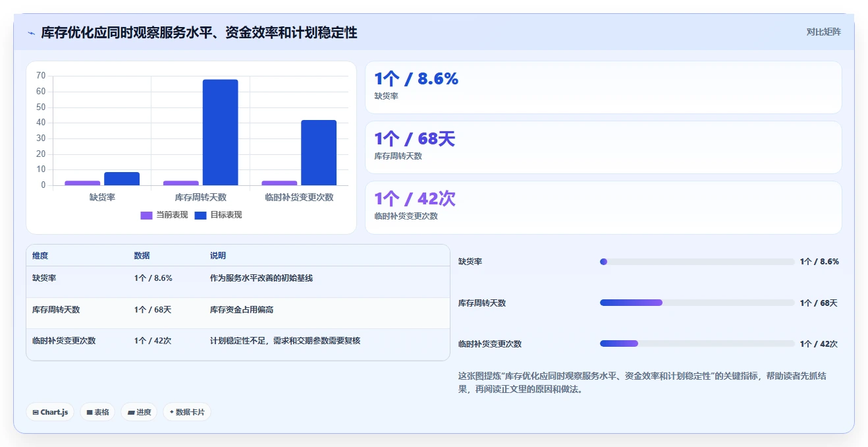
Task: Toggle the 当前表现 legend swatch
Action: tap(147, 215)
